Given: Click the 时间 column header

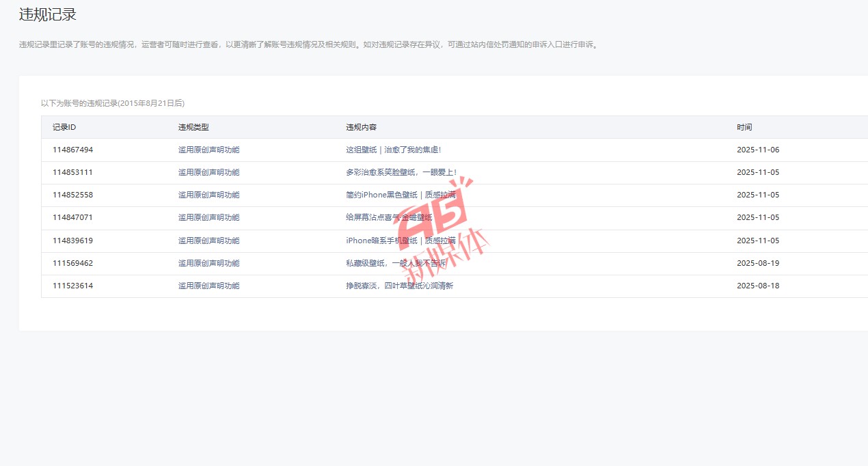Looking at the screenshot, I should tap(744, 127).
